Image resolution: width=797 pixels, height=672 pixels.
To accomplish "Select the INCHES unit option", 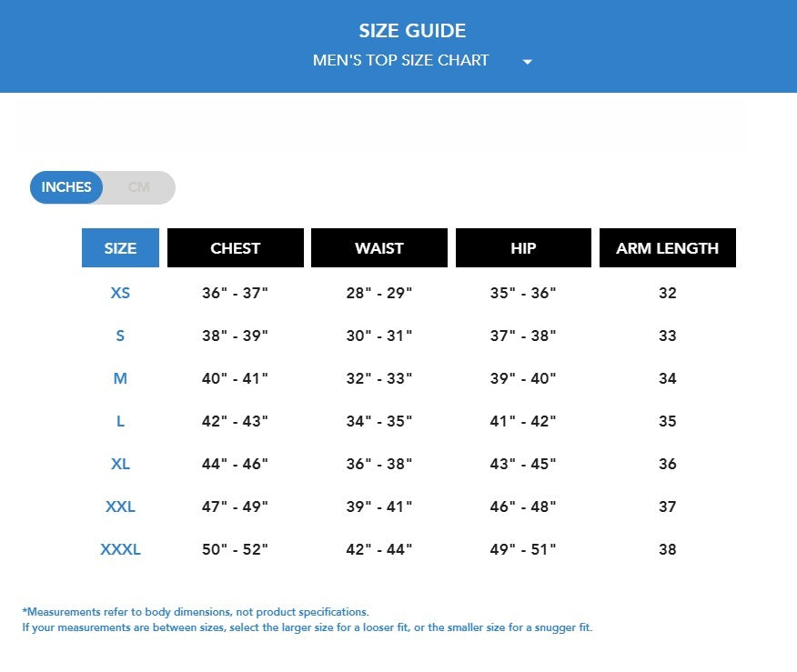I will [66, 187].
